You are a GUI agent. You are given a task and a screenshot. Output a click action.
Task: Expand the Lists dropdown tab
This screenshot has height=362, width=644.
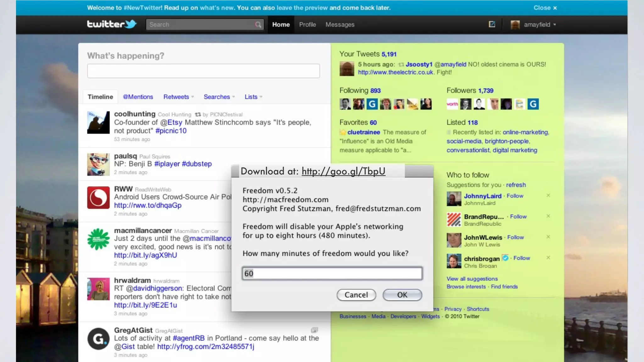pos(253,97)
